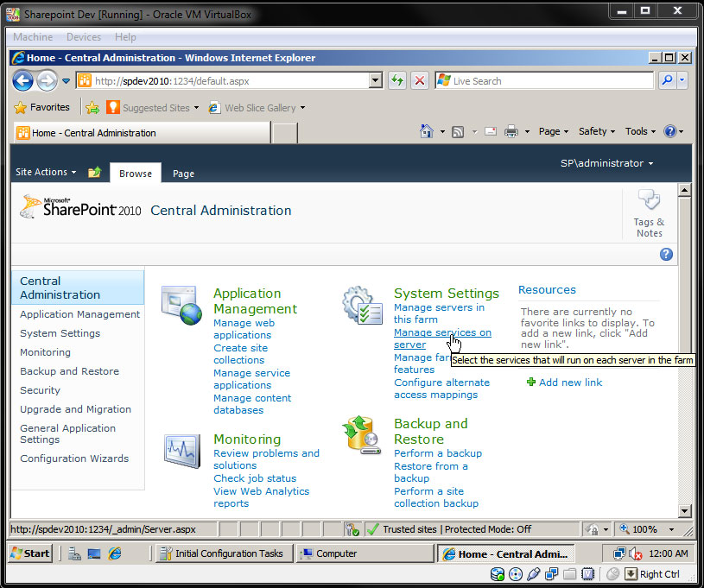Click the Stop loading red X icon

[x=419, y=81]
